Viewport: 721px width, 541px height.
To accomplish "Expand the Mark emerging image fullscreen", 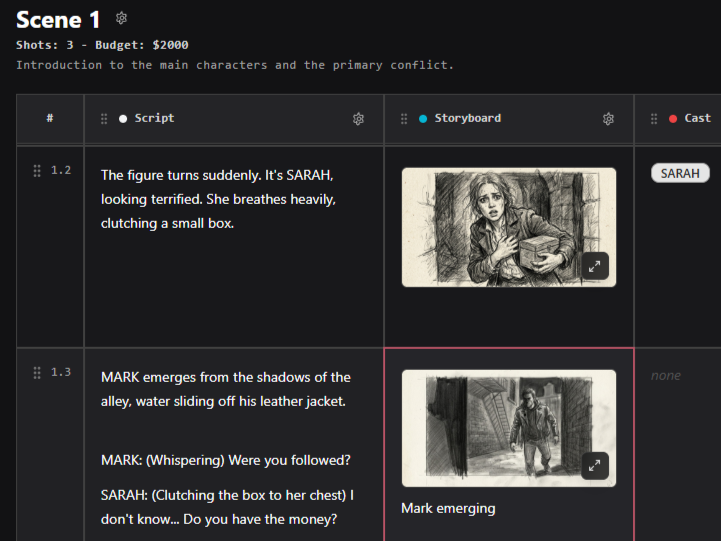I will tap(595, 466).
